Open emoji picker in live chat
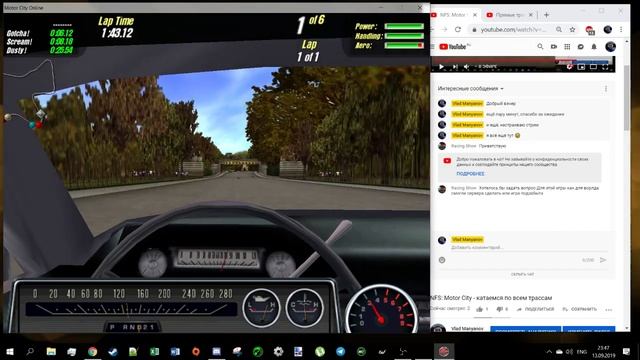 tap(442, 260)
